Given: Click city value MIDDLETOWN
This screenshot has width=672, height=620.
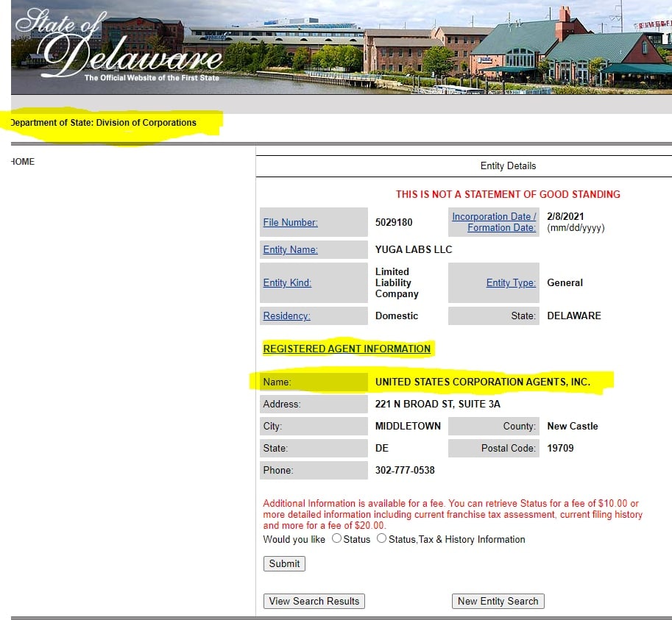Looking at the screenshot, I should pos(408,426).
